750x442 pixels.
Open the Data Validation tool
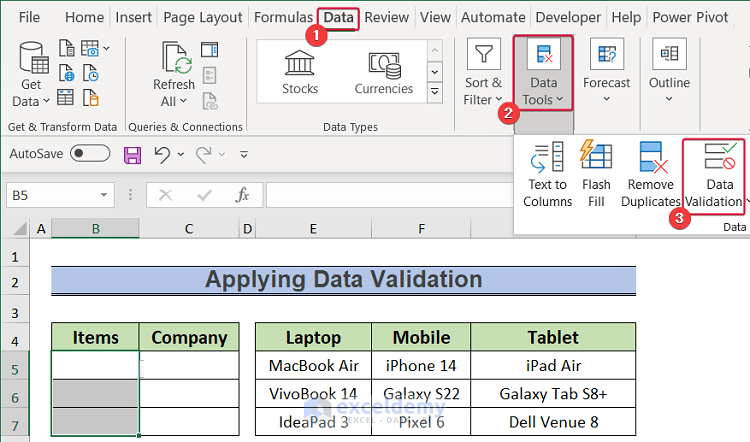[719, 157]
